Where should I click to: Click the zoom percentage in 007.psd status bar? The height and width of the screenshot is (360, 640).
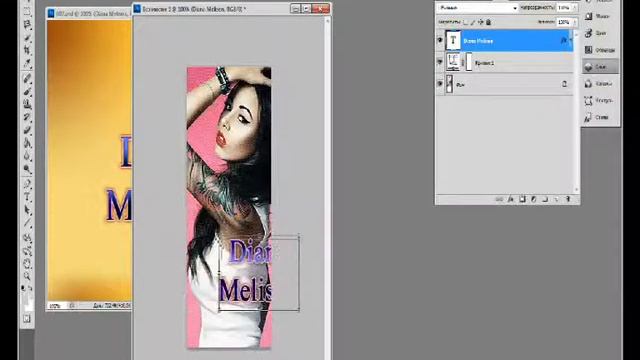click(55, 305)
